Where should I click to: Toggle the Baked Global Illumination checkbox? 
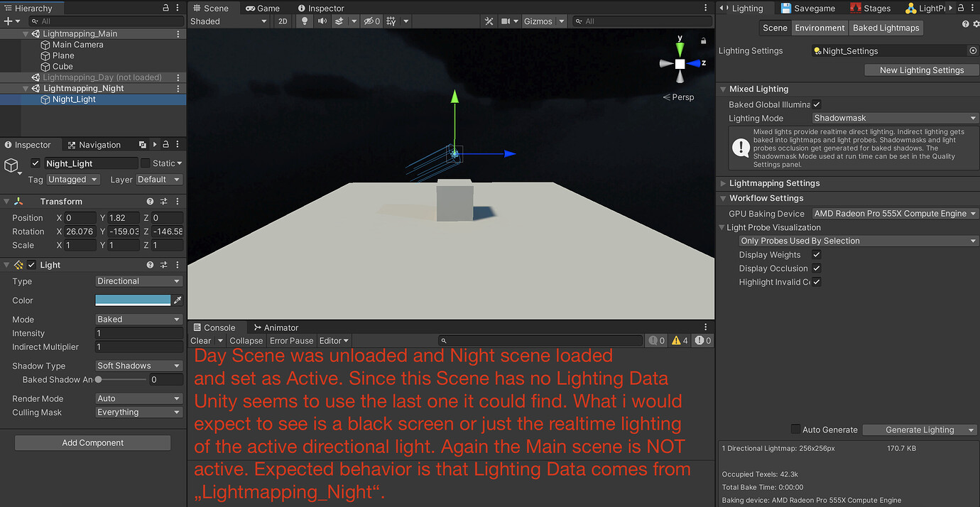(x=816, y=104)
